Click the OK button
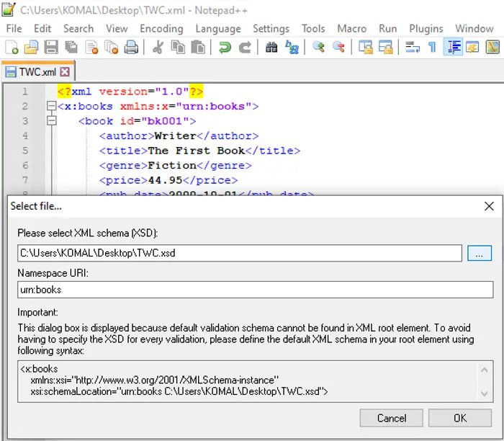Viewport: 504px width, 441px height. (460, 418)
